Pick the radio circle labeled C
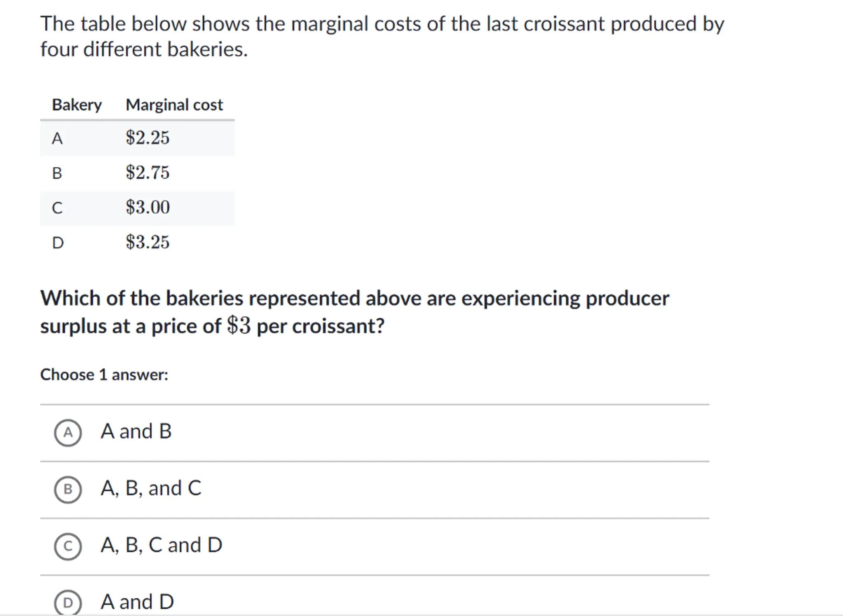 pos(68,546)
